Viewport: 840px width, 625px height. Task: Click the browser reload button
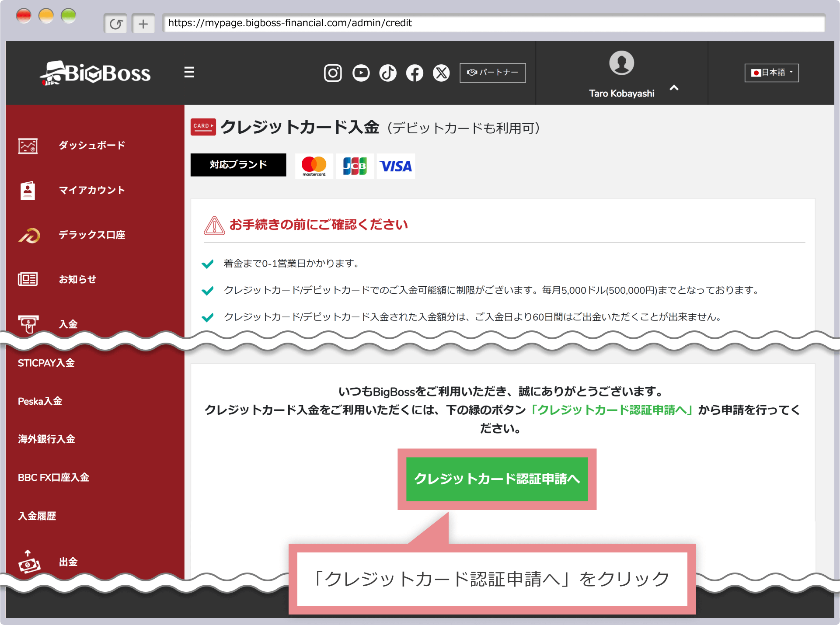pyautogui.click(x=115, y=24)
